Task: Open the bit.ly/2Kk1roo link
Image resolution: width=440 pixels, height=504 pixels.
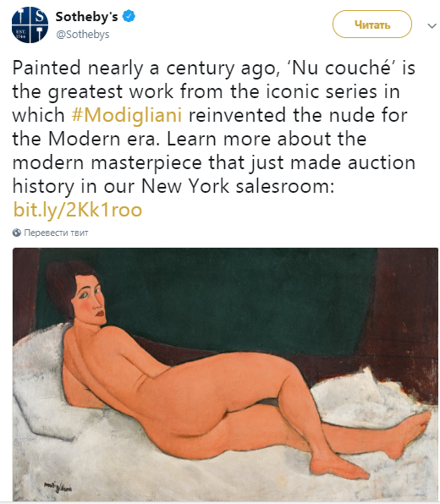Action: 78,211
